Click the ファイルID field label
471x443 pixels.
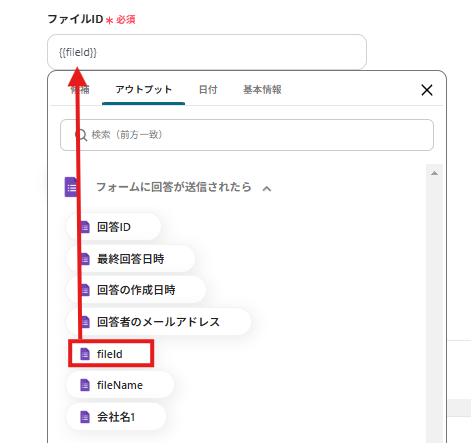[x=75, y=19]
